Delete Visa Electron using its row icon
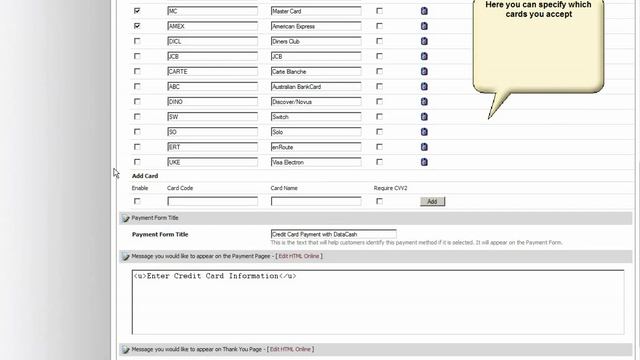 coord(424,162)
